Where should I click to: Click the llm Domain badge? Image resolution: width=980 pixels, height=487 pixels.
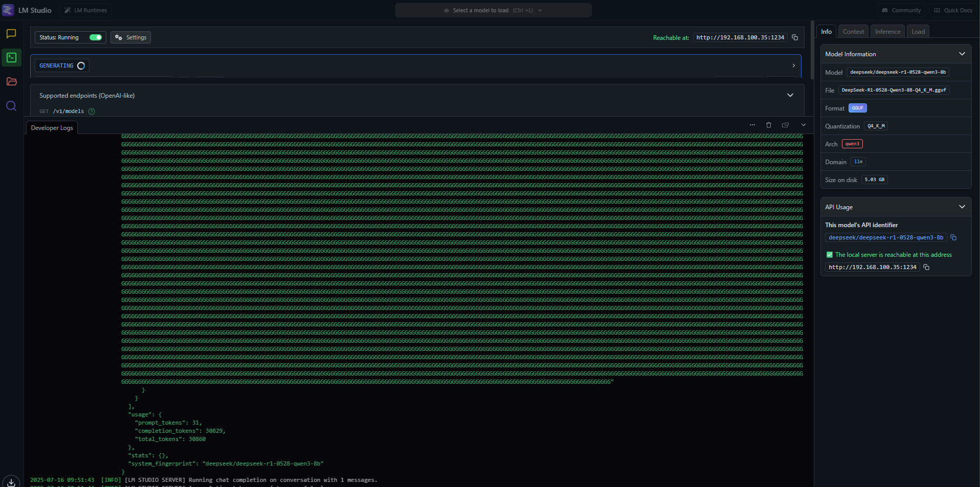858,162
